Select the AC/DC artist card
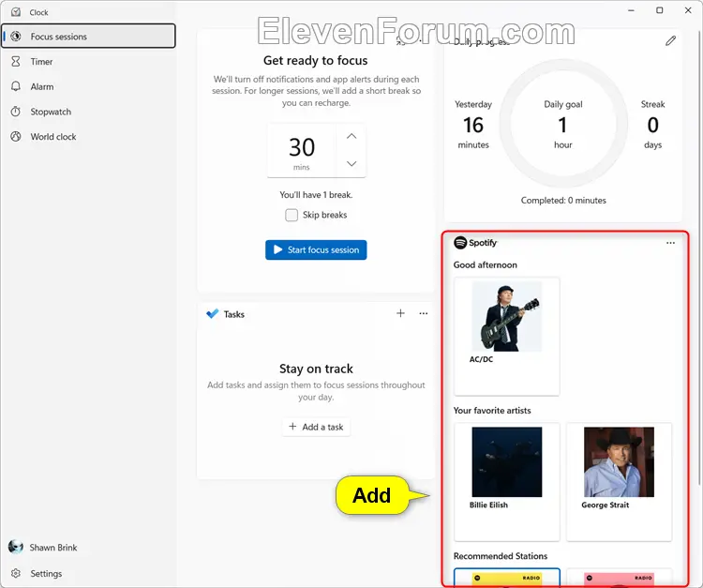The height and width of the screenshot is (588, 703). tap(506, 337)
